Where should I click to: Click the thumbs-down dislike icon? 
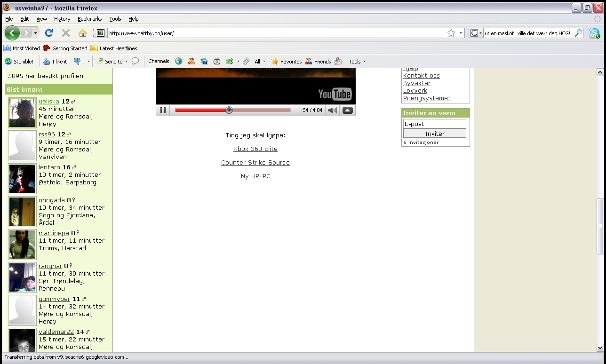tap(77, 61)
